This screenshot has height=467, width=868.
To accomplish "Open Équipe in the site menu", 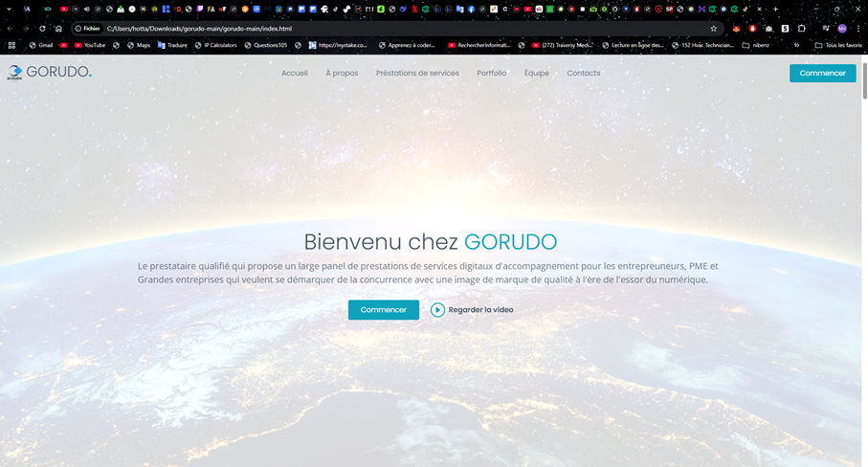I will 537,73.
